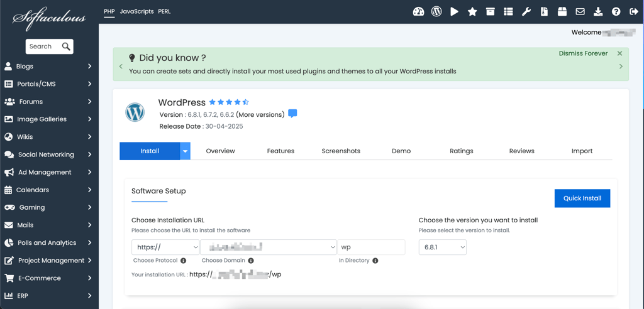Open the https:// protocol dropdown
644x309 pixels.
click(x=165, y=247)
